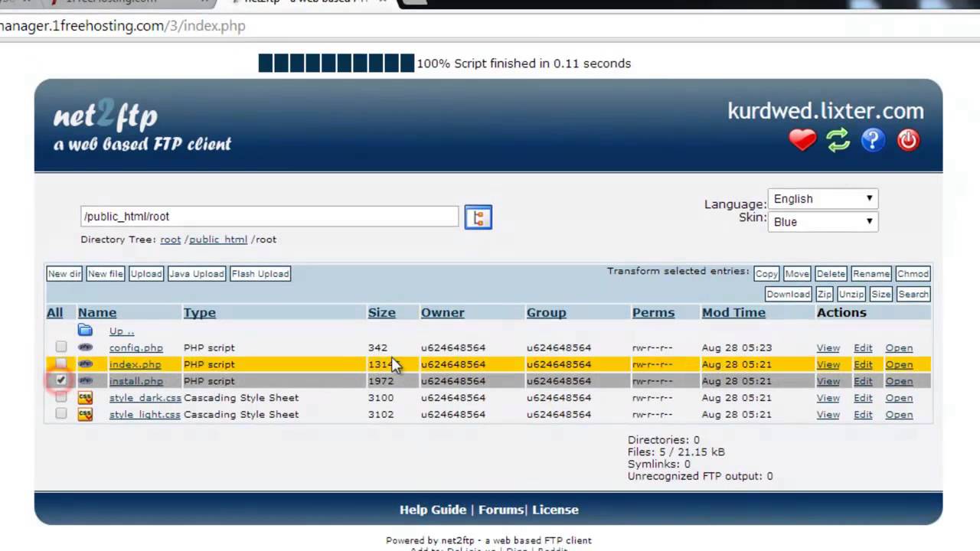Viewport: 980px width, 551px height.
Task: Open the Up .. parent directory link
Action: 122,331
